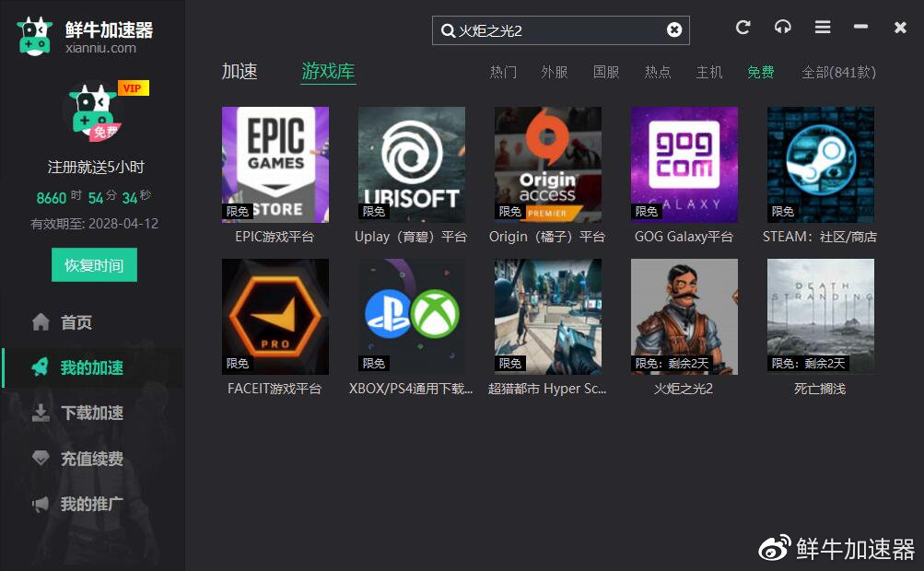This screenshot has width=924, height=571.
Task: Open customer support via the headset icon
Action: (782, 27)
